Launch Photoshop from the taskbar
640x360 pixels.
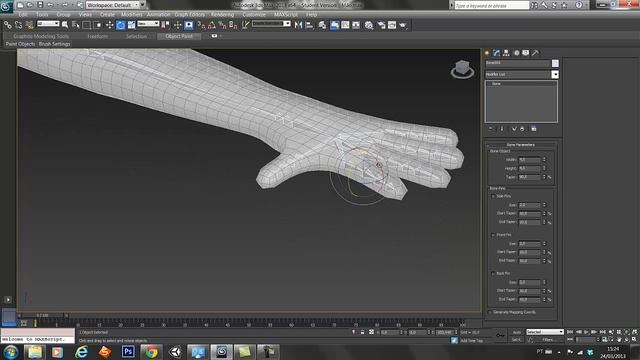pyautogui.click(x=128, y=351)
